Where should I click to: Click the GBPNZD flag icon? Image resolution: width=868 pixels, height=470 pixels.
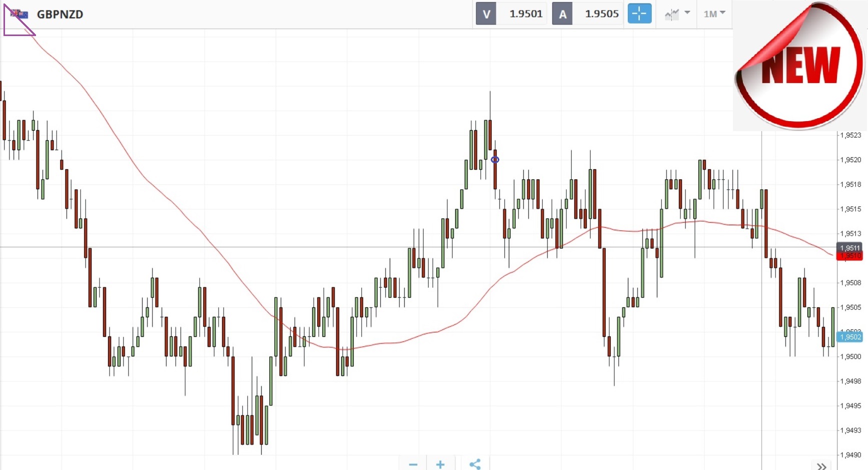point(20,14)
